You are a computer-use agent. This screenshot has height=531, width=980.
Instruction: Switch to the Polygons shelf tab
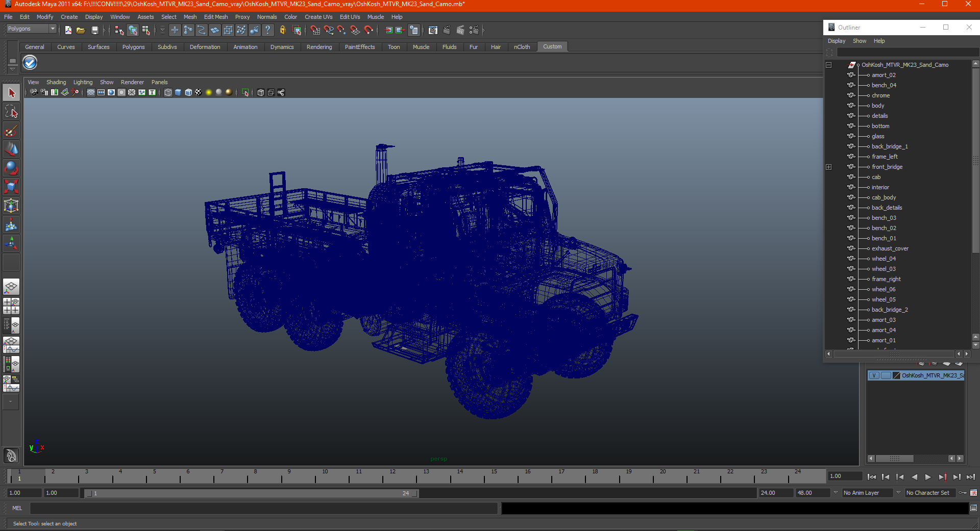pos(133,47)
